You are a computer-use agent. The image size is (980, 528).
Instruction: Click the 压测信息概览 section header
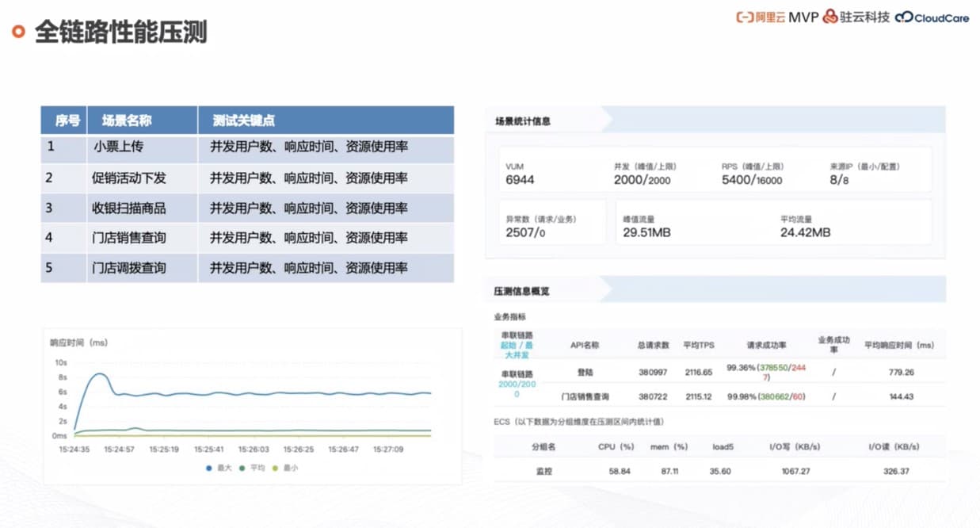pos(521,291)
